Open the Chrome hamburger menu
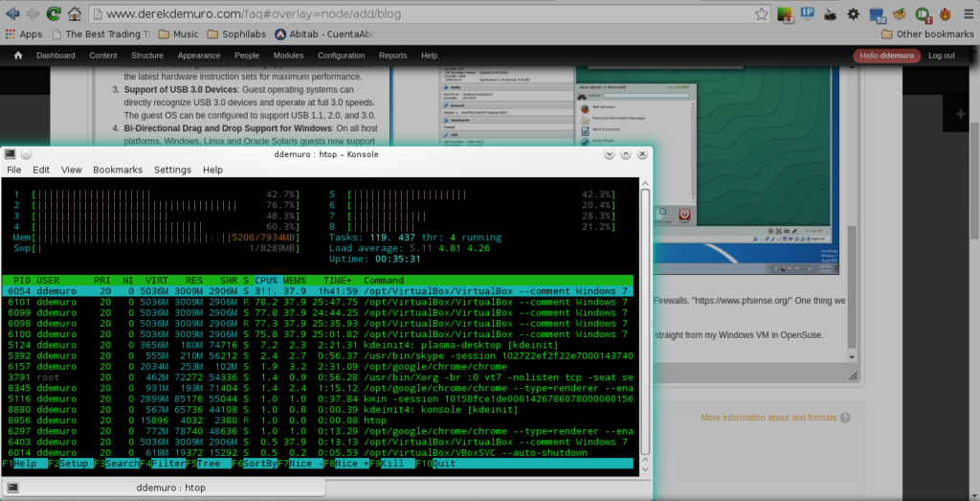980x501 pixels. tap(967, 13)
